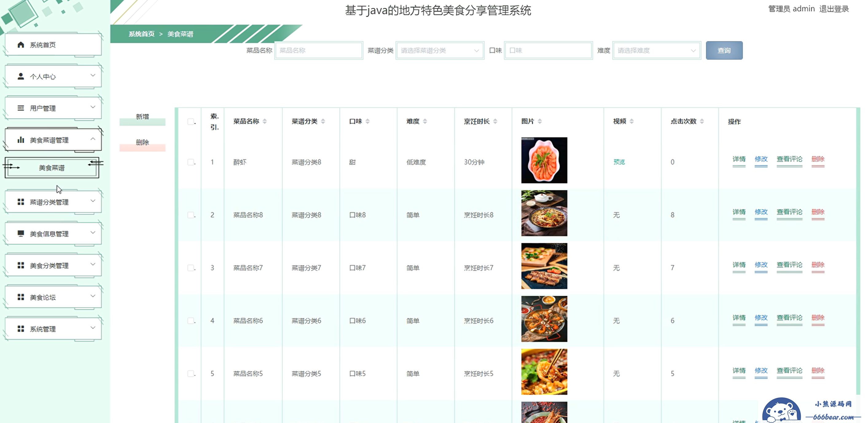Click 美食菜谱 in the breadcrumb
This screenshot has width=868, height=423.
tap(180, 34)
